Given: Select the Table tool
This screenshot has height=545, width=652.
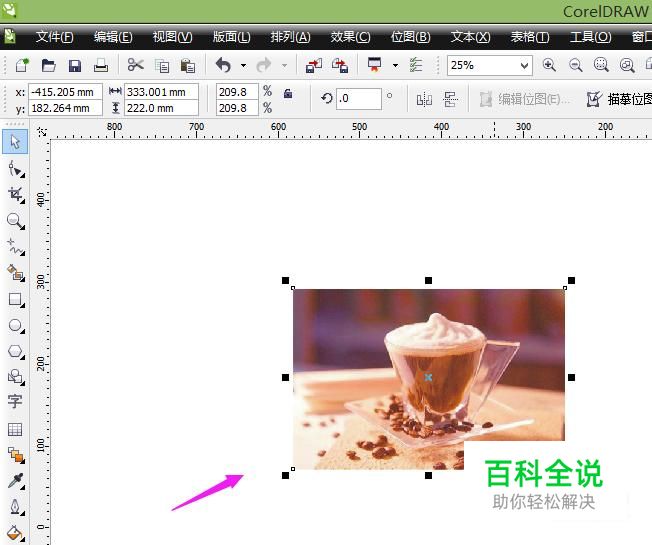Looking at the screenshot, I should click(x=15, y=429).
